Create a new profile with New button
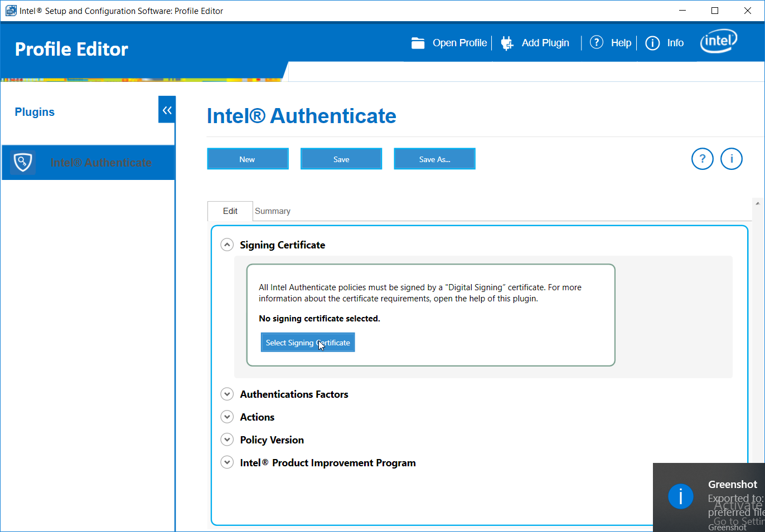Screen dimensions: 765x532 tap(248, 159)
